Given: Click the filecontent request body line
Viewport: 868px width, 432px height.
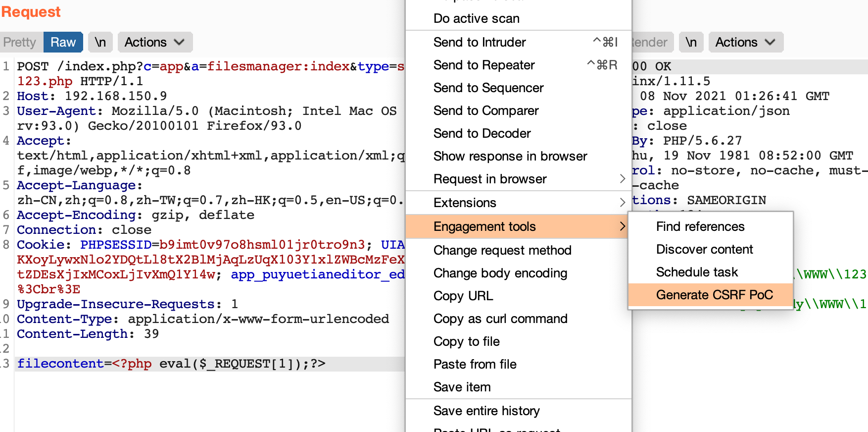Looking at the screenshot, I should click(171, 364).
